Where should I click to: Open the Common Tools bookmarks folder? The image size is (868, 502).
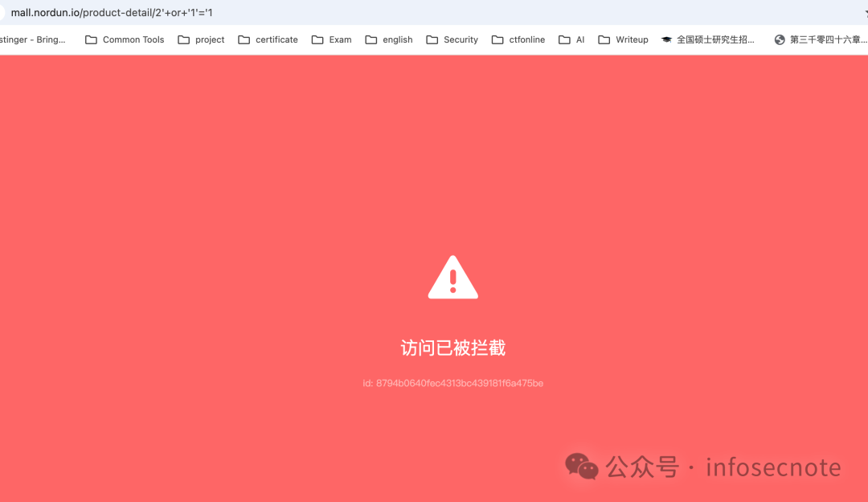[125, 39]
